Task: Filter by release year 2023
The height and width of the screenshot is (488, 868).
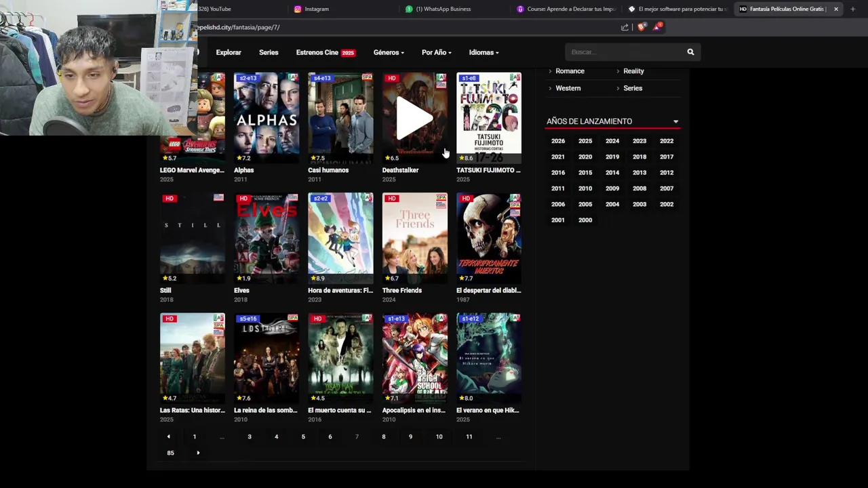Action: click(x=639, y=141)
